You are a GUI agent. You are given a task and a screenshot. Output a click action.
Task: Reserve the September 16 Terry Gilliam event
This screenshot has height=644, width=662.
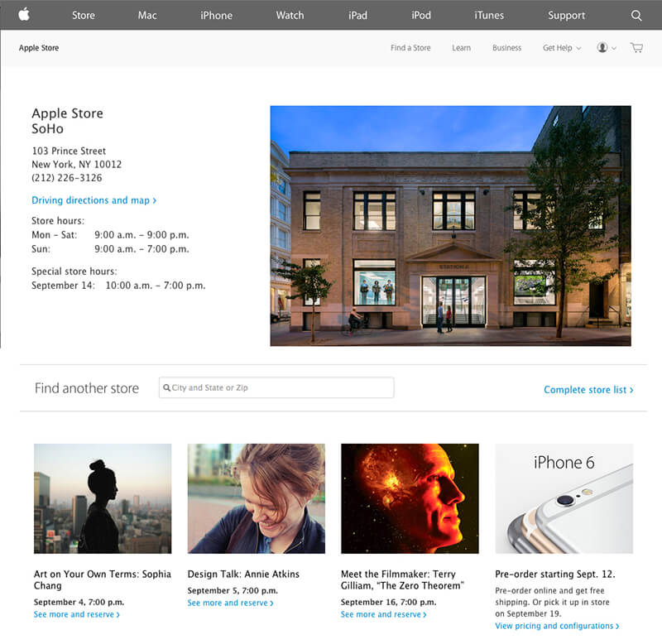(x=384, y=614)
